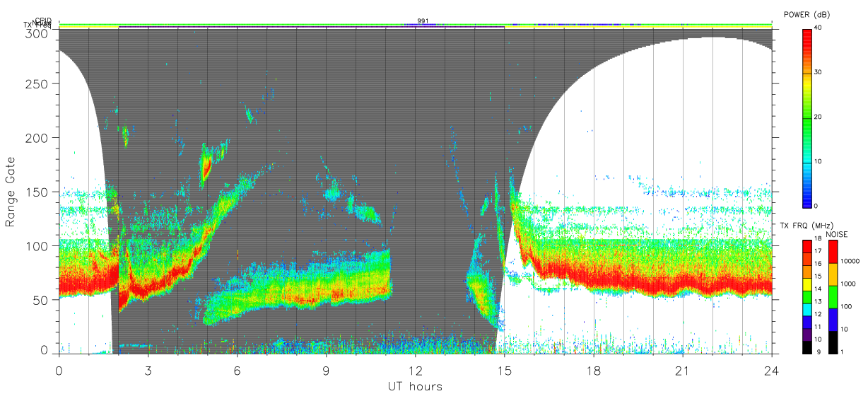Click the red NOISE swatch above 10000
The height and width of the screenshot is (401, 868).
click(833, 251)
